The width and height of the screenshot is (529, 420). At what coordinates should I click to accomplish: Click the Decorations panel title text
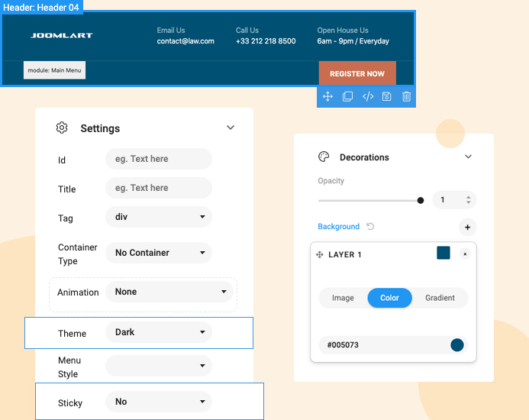tap(364, 157)
